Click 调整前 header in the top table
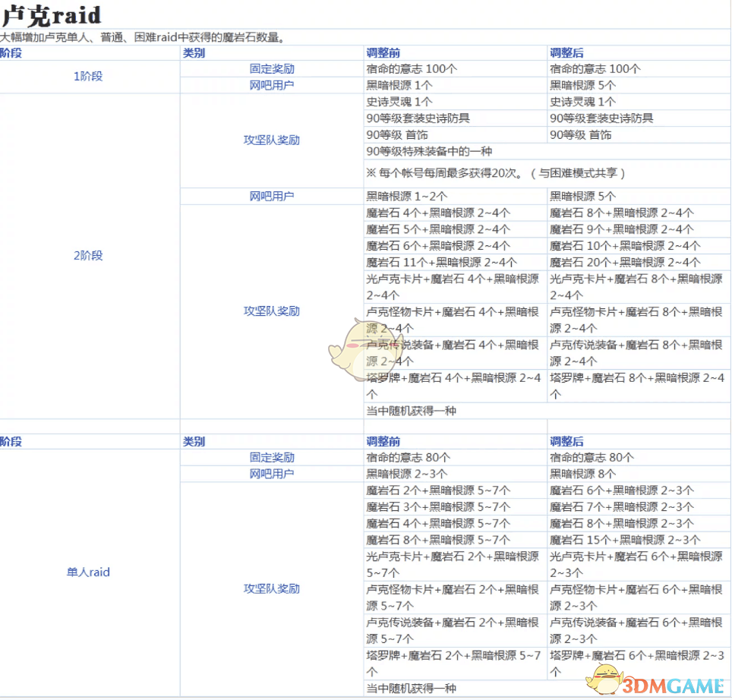Viewport: 732px width, 700px height. (x=383, y=53)
